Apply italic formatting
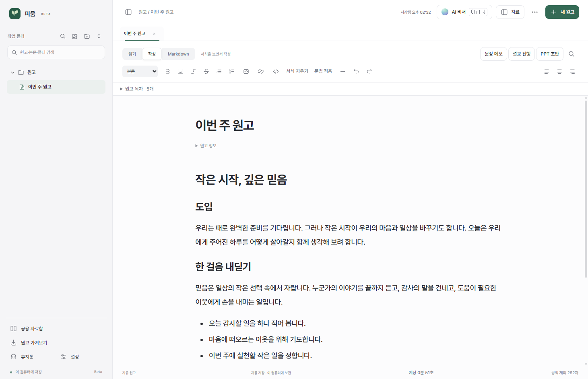Image resolution: width=588 pixels, height=379 pixels. point(193,71)
